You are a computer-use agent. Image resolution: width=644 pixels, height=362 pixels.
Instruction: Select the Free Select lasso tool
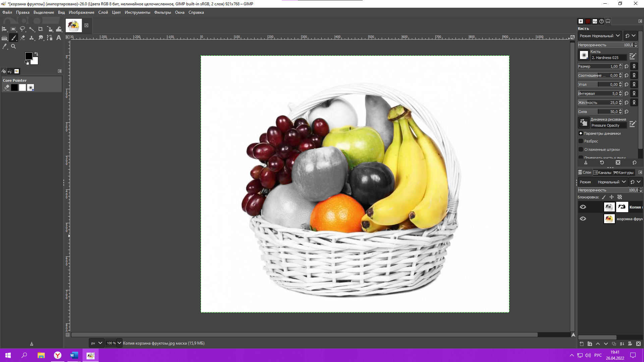pyautogui.click(x=22, y=29)
